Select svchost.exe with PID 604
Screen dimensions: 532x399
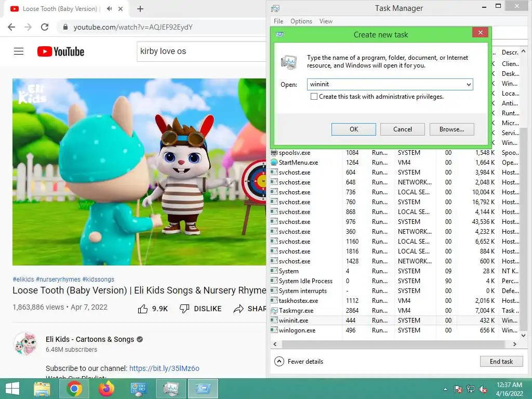coord(395,172)
